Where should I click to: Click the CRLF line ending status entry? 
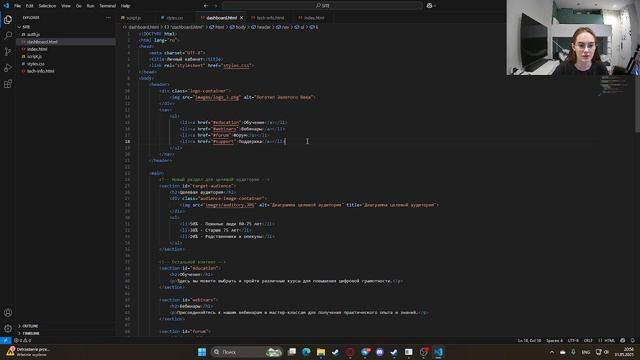coord(588,340)
